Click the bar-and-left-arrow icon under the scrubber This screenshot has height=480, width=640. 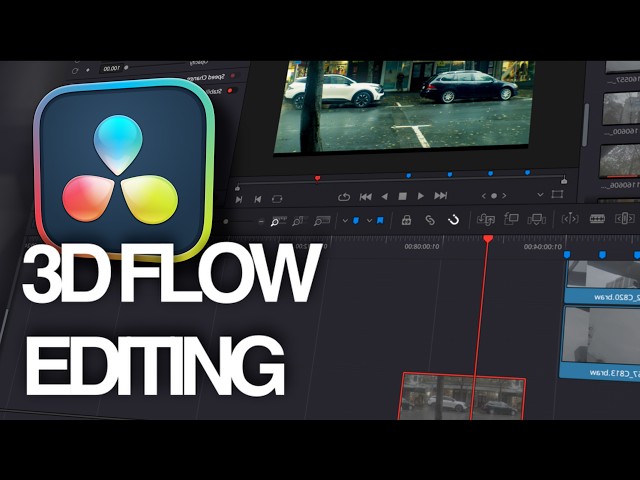[x=258, y=199]
